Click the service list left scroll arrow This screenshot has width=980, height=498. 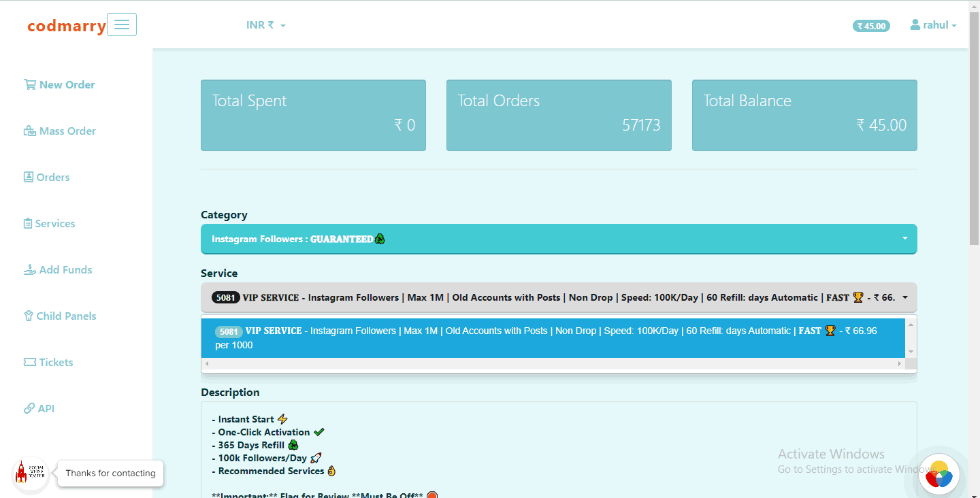pyautogui.click(x=207, y=364)
